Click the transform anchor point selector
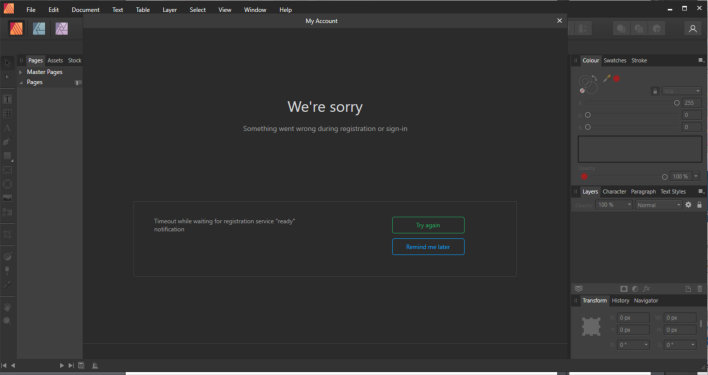708x375 pixels. 591,326
